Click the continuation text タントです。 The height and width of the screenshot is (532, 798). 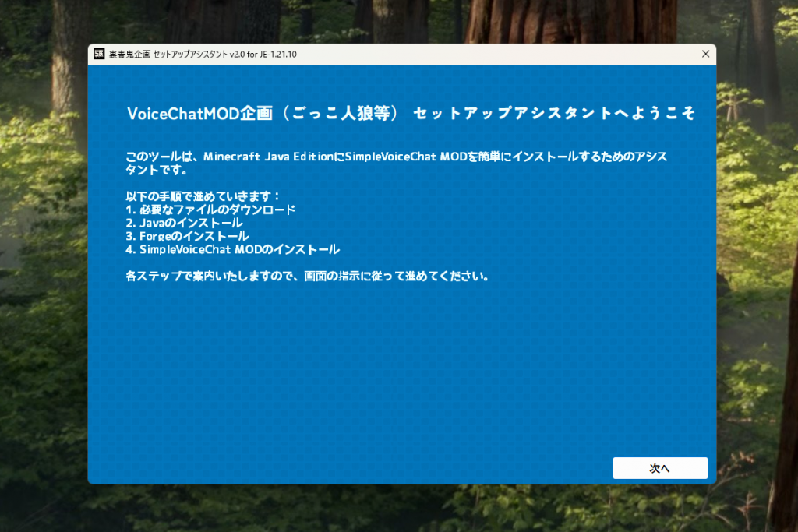coord(156,170)
